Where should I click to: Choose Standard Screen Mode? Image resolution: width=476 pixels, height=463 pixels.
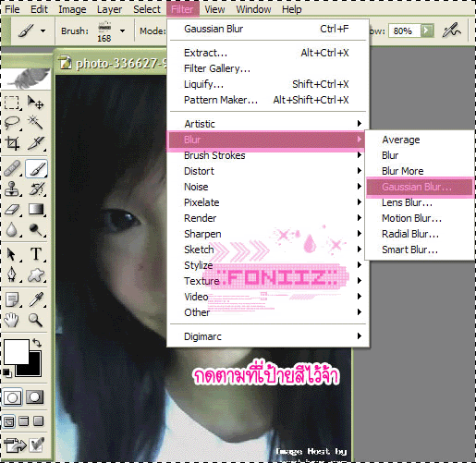(x=9, y=421)
